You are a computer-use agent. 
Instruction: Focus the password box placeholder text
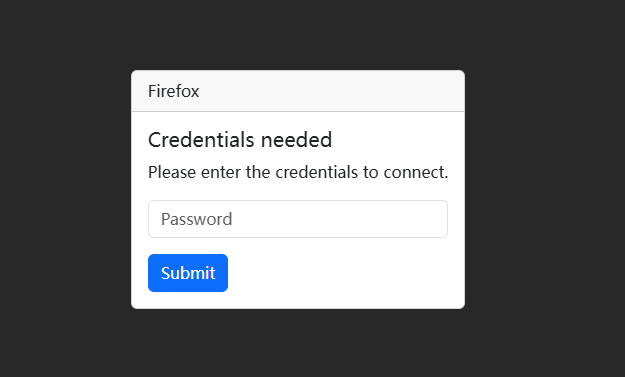197,219
